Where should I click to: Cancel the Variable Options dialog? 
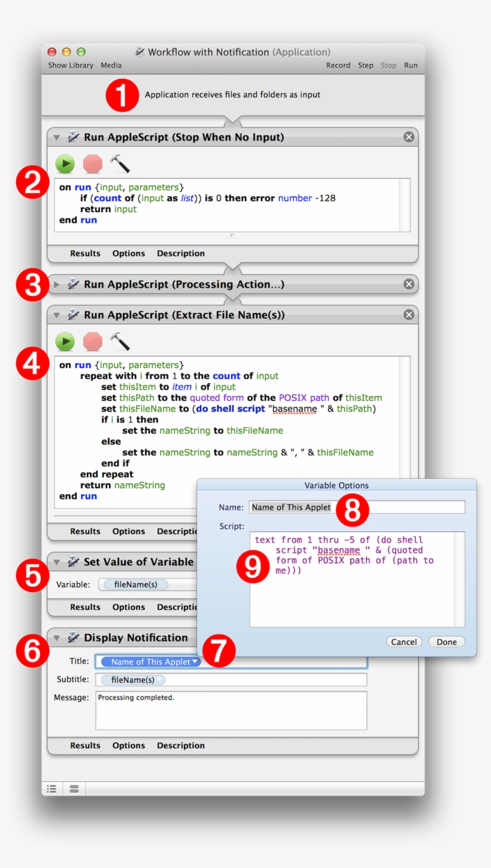point(404,642)
